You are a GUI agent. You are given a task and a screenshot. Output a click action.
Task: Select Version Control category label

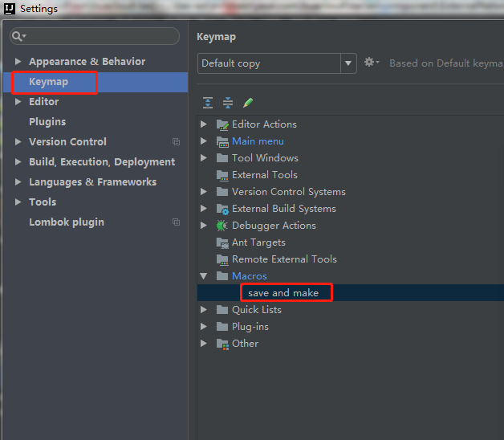coord(68,142)
